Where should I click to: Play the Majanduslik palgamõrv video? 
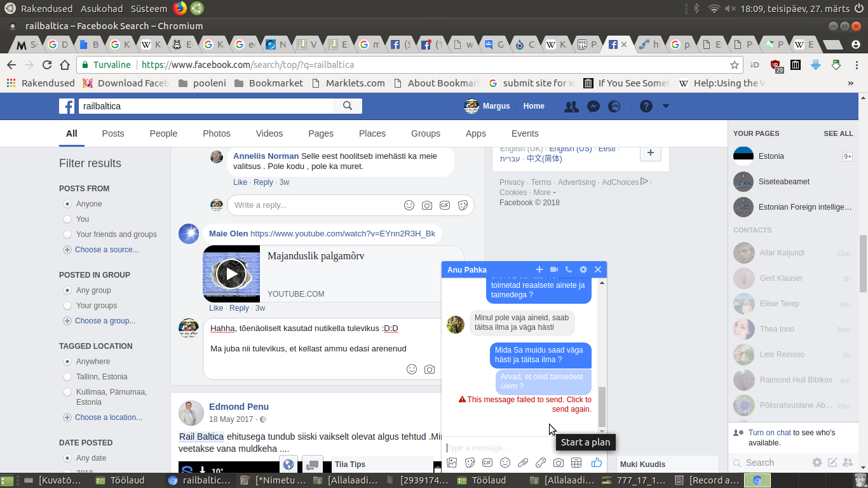[231, 274]
